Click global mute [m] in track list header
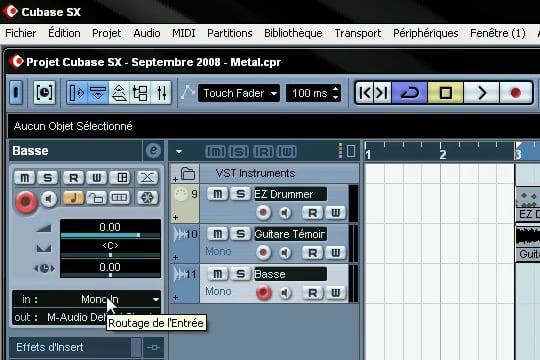The image size is (540, 360). [216, 151]
